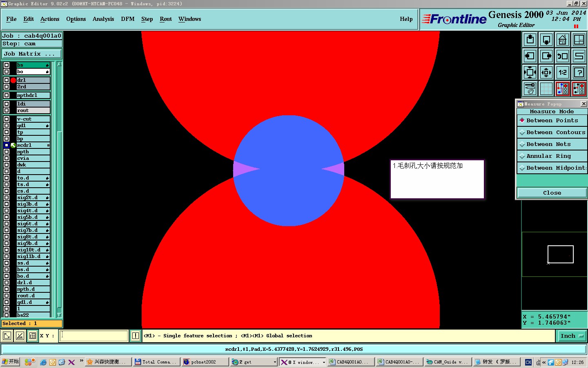Open the wrench and palette settings icon
Viewport: 588px width, 368px height.
[x=530, y=89]
